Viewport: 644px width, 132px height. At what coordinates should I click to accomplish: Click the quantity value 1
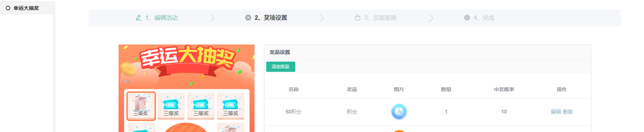(446, 112)
